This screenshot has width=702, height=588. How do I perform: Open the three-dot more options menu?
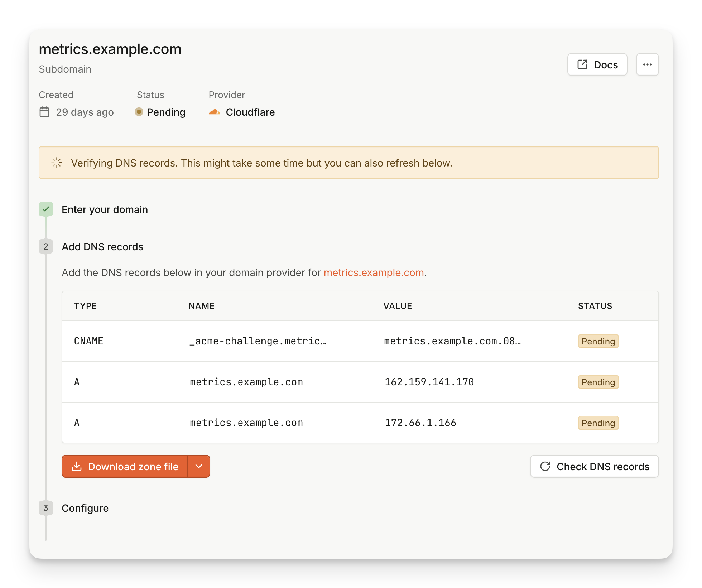(647, 65)
